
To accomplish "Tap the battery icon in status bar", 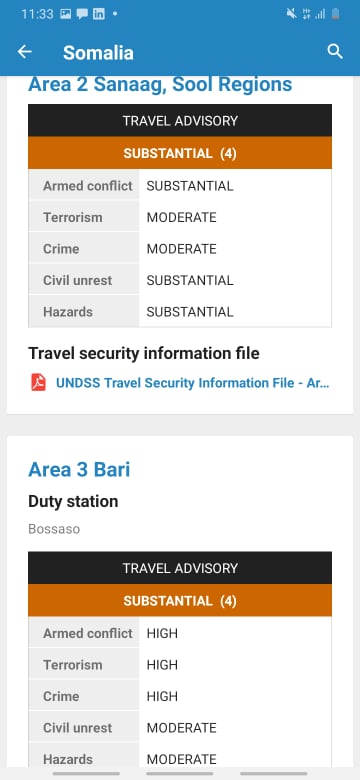I will 336,14.
